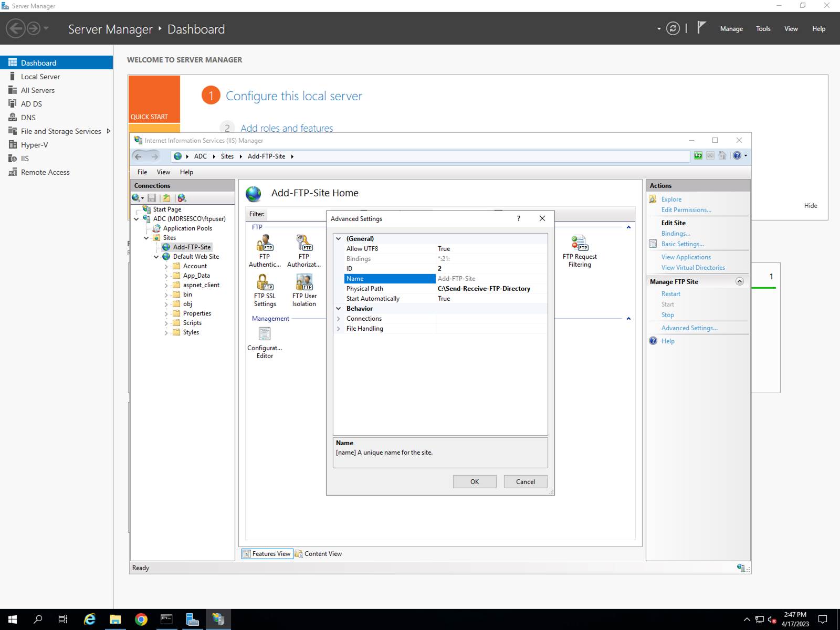Open the View menu in IIS Manager
This screenshot has width=840, height=630.
(163, 172)
